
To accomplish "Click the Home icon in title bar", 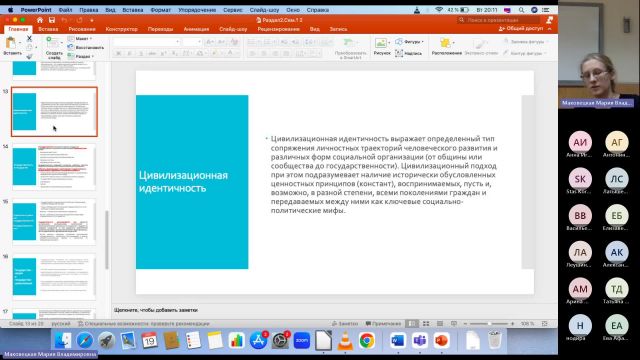I will click(x=40, y=20).
